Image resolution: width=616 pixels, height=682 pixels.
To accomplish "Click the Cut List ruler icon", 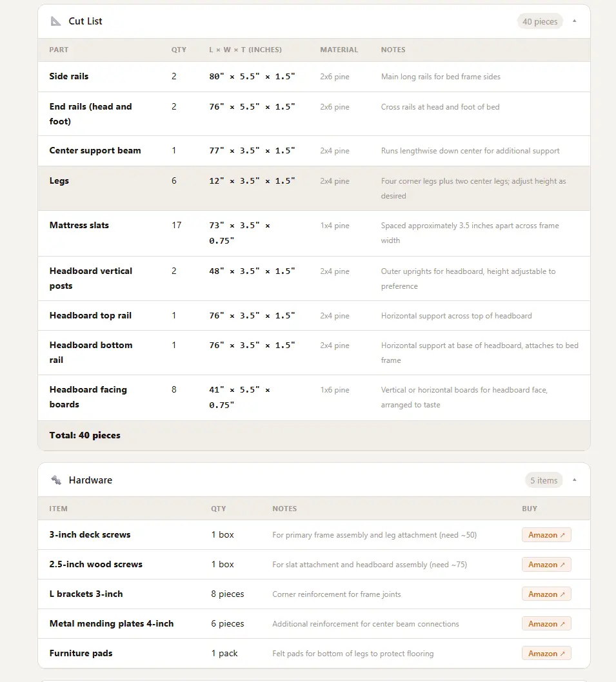I will pyautogui.click(x=55, y=21).
